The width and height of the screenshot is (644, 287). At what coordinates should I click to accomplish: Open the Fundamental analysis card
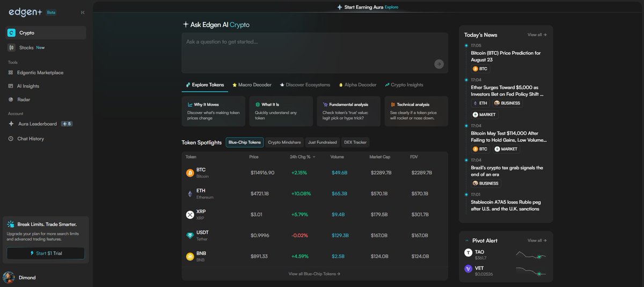point(349,111)
